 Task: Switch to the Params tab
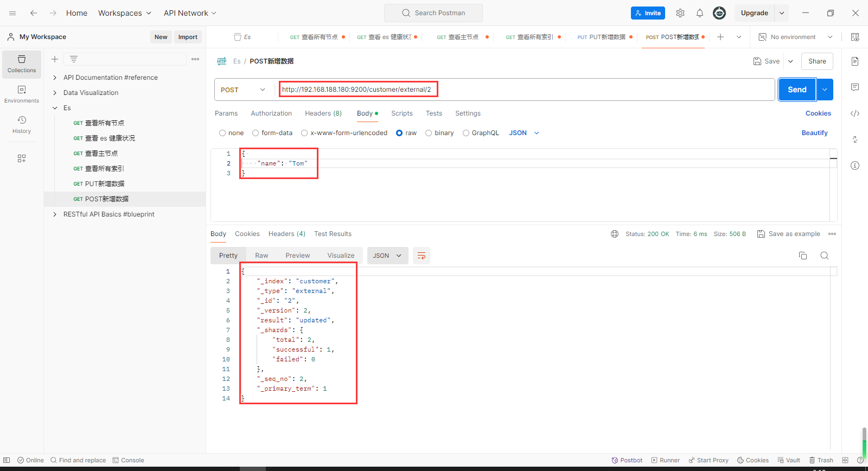click(226, 113)
